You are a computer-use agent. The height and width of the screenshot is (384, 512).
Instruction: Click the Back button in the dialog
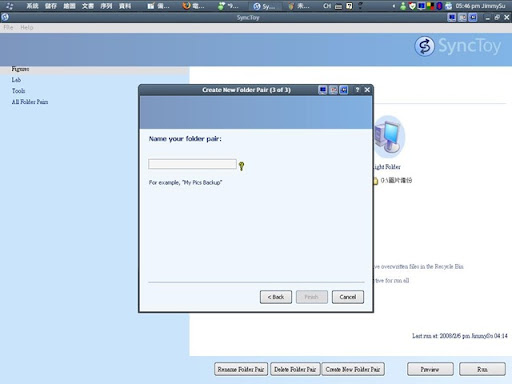pyautogui.click(x=276, y=297)
